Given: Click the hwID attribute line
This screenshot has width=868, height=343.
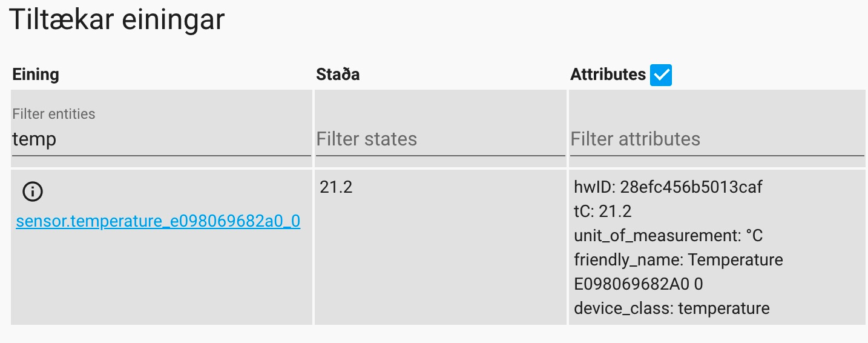Looking at the screenshot, I should tap(668, 187).
